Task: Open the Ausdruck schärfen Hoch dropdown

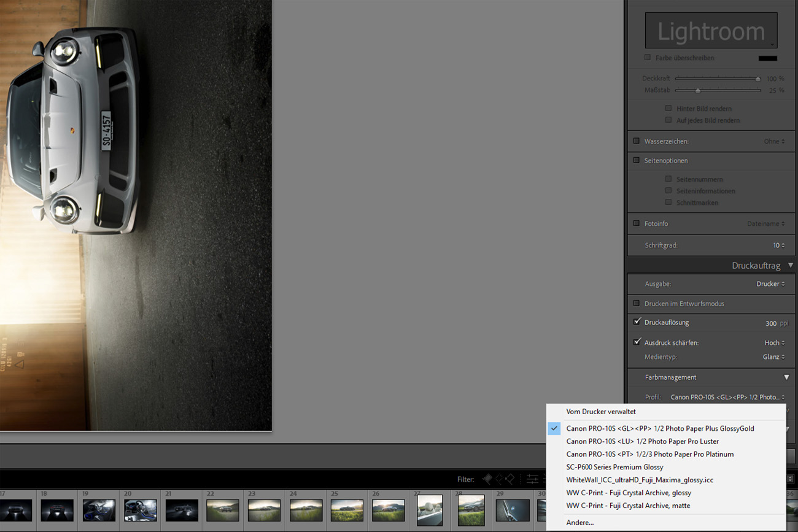Action: pos(775,342)
